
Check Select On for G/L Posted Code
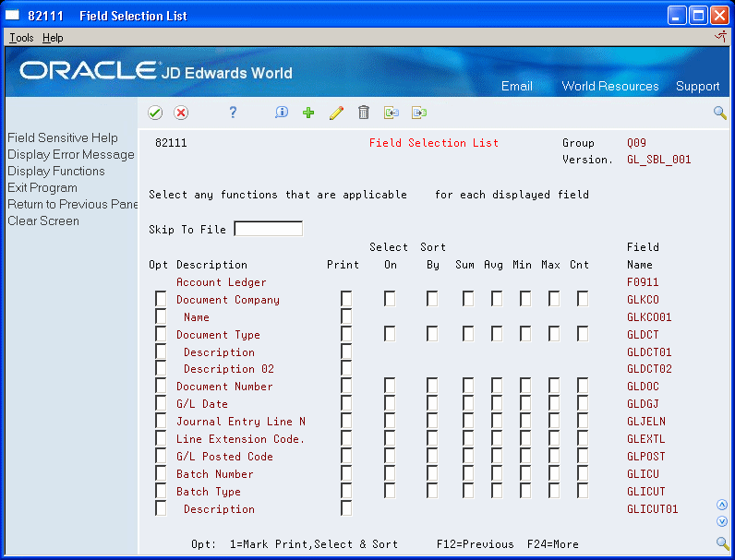click(x=390, y=456)
